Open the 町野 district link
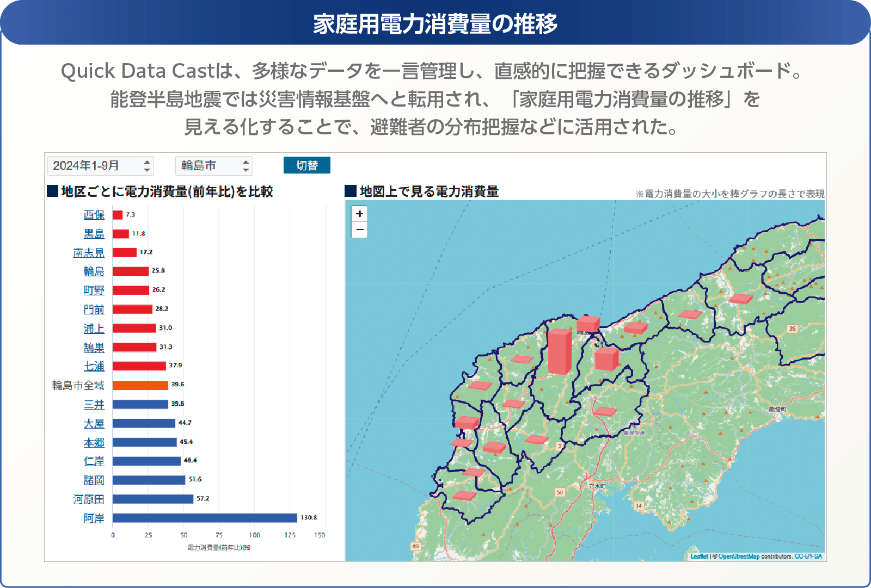This screenshot has width=871, height=588. tap(94, 290)
